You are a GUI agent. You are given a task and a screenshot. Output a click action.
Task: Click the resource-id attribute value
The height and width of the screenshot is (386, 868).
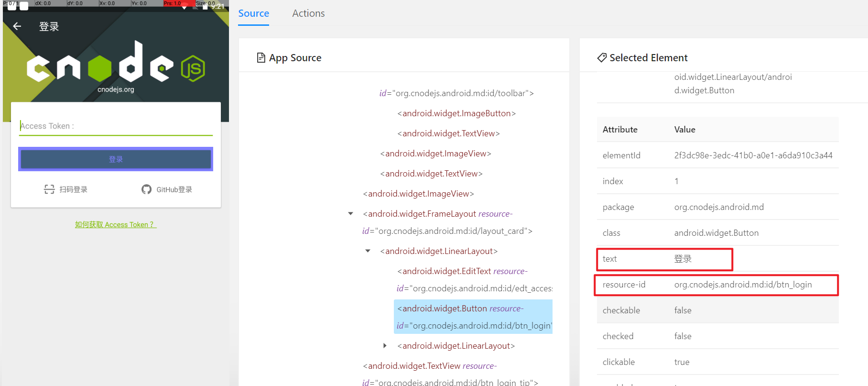click(743, 285)
